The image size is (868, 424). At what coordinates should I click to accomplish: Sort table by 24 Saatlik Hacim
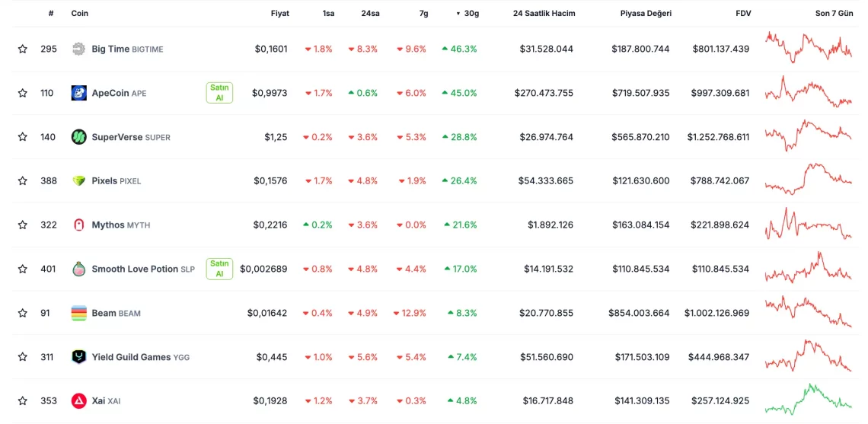click(544, 13)
